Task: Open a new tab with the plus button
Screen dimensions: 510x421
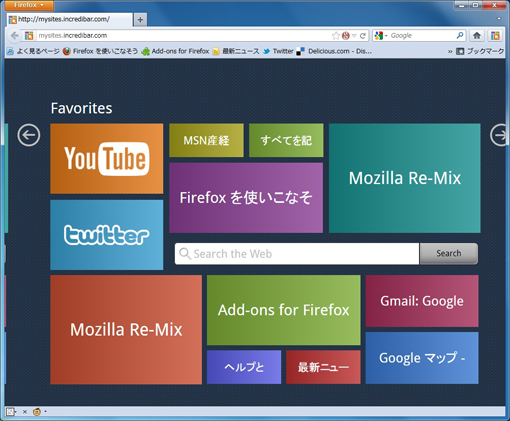Action: click(x=140, y=20)
